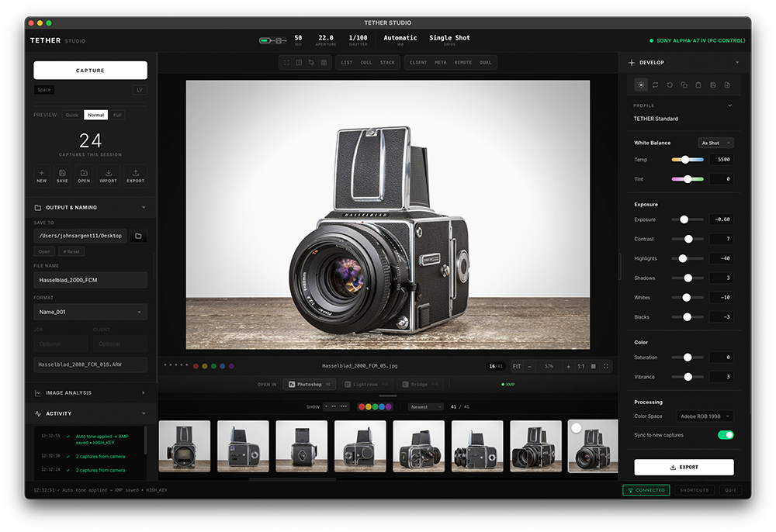Click the tag icon in view toolbar
The image size is (776, 532).
[311, 63]
